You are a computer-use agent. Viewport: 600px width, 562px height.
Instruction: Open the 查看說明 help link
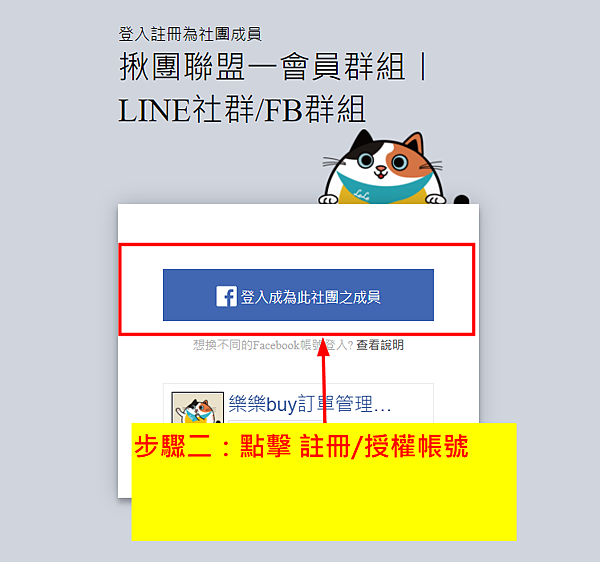pyautogui.click(x=380, y=345)
